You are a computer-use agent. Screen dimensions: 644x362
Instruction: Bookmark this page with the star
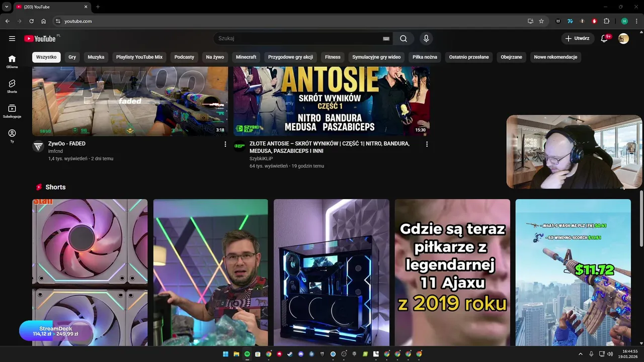pyautogui.click(x=541, y=21)
